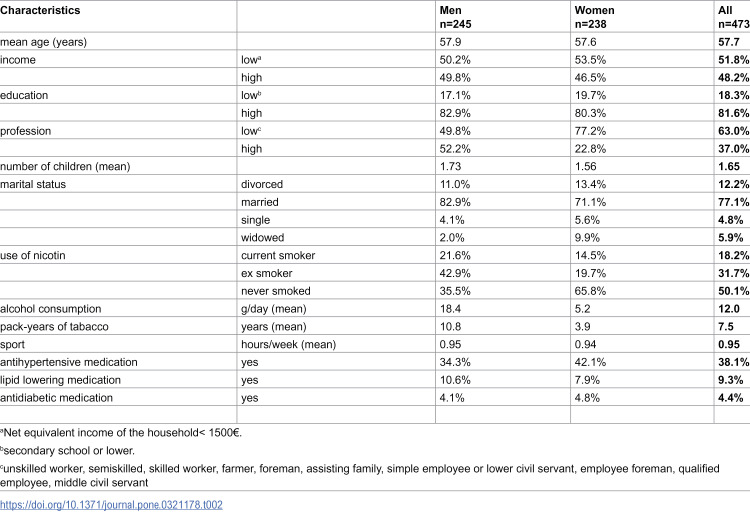Select the marital status row label
This screenshot has width=750, height=512.
point(33,184)
